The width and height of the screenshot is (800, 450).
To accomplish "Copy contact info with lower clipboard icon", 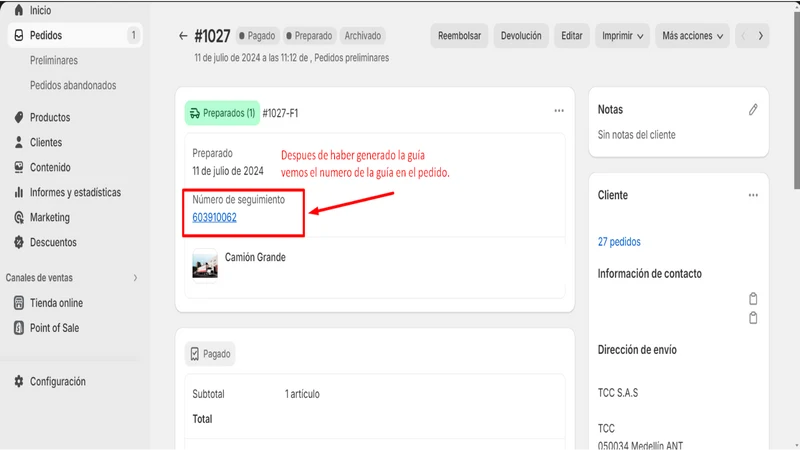I will (753, 318).
